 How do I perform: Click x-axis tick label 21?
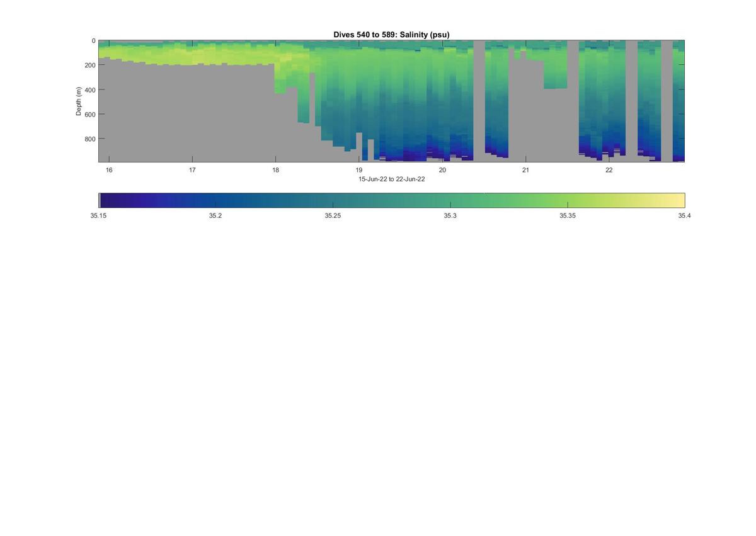525,170
